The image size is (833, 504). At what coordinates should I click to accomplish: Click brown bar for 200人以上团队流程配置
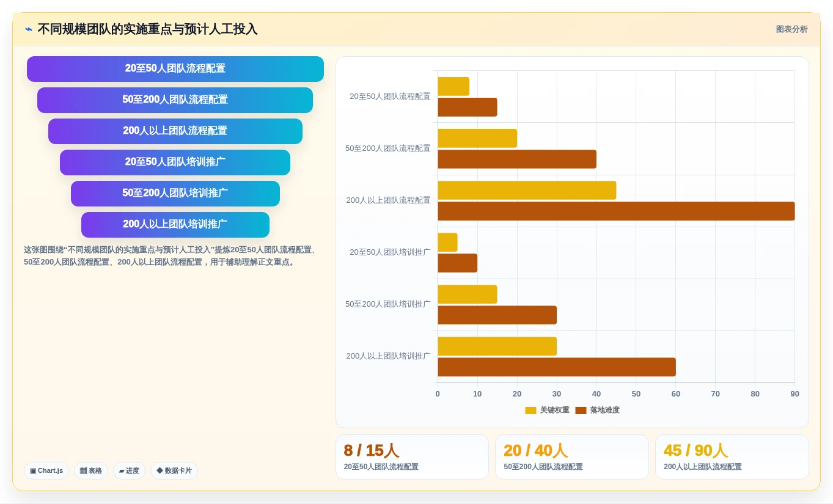pos(616,211)
